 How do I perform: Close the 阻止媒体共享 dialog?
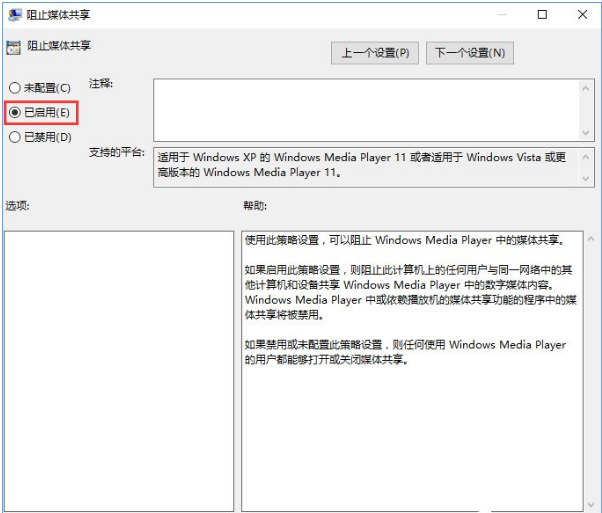[582, 15]
